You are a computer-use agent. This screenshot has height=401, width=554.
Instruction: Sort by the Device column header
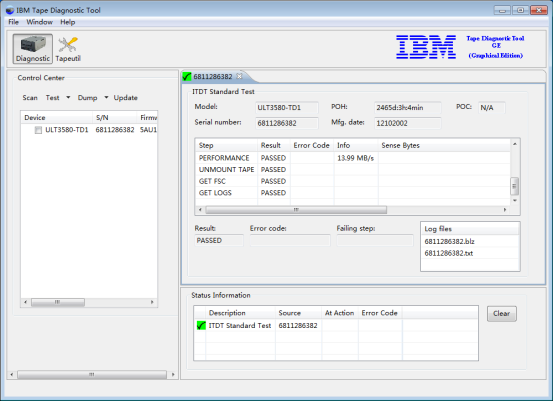[x=57, y=118]
